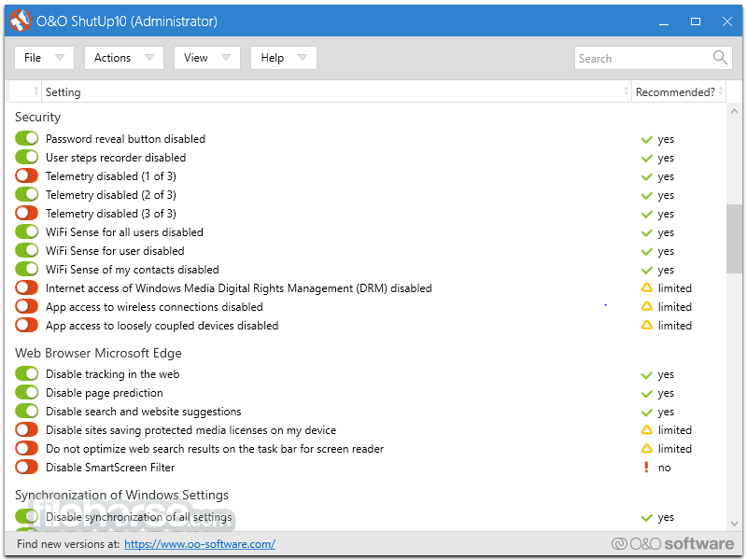
Task: Click the search magnifier icon
Action: tap(720, 58)
